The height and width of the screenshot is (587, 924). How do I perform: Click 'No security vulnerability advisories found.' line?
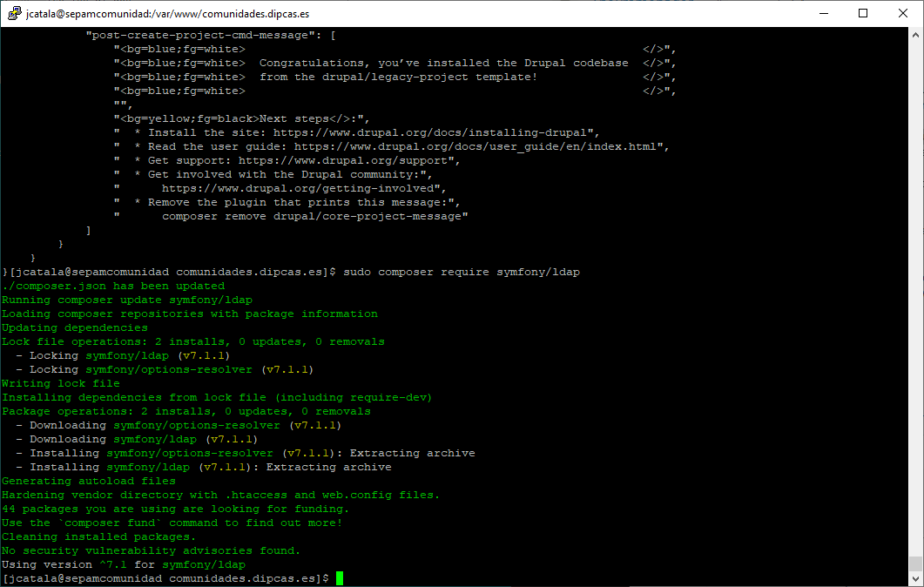pos(152,550)
